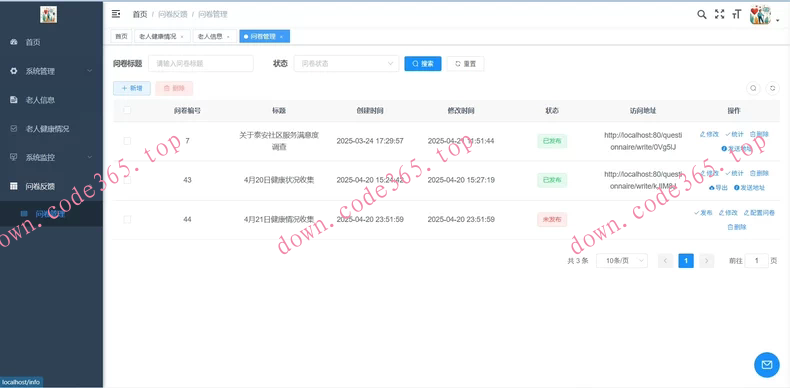This screenshot has height=388, width=790.
Task: Switch to the 老人信息 tab
Action: pyautogui.click(x=210, y=36)
